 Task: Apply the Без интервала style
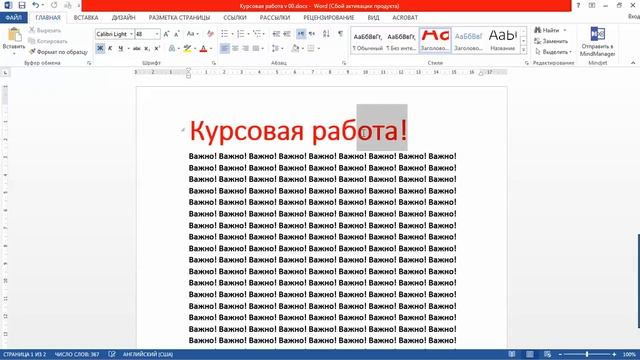coord(401,40)
